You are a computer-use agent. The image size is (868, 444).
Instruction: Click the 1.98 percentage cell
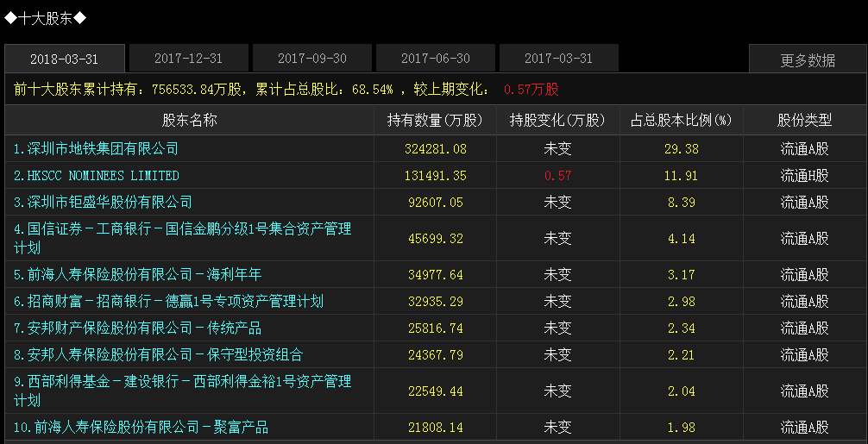[x=682, y=427]
